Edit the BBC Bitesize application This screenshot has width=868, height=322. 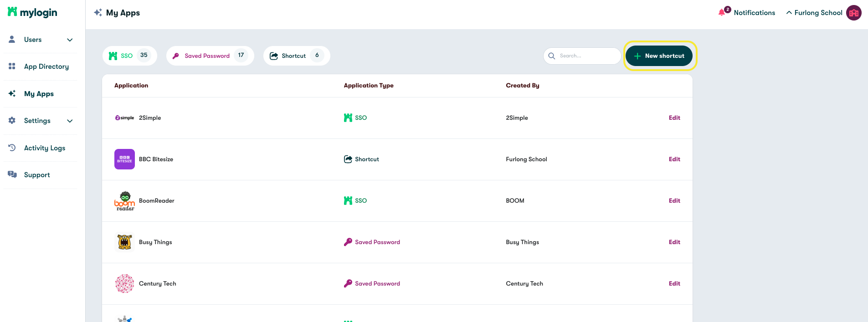pos(674,159)
